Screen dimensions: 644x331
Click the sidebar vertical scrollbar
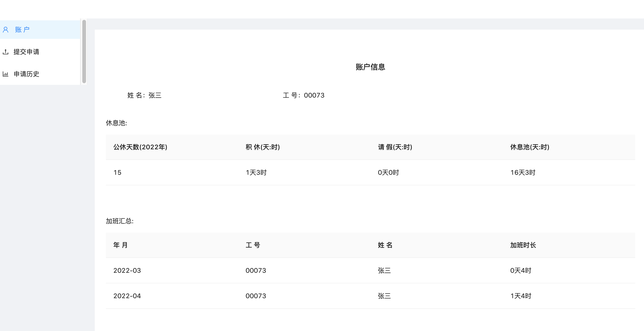pos(84,52)
